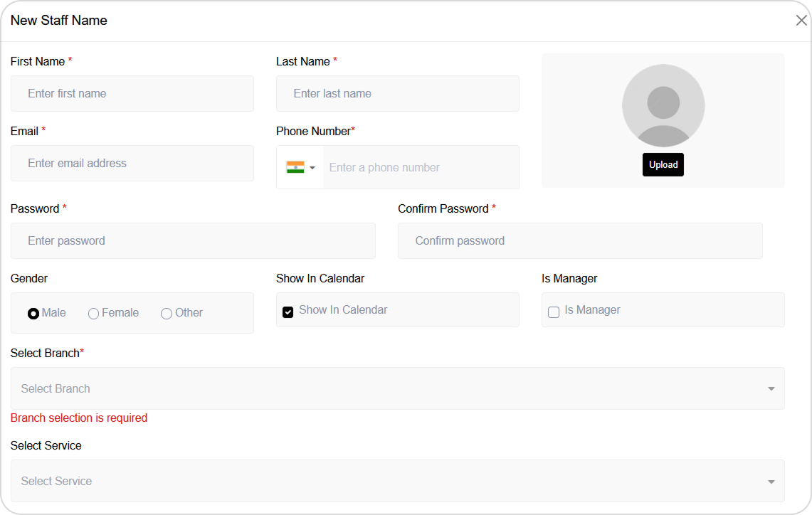812x515 pixels.
Task: Close the New Staff Name dialog
Action: 801,21
